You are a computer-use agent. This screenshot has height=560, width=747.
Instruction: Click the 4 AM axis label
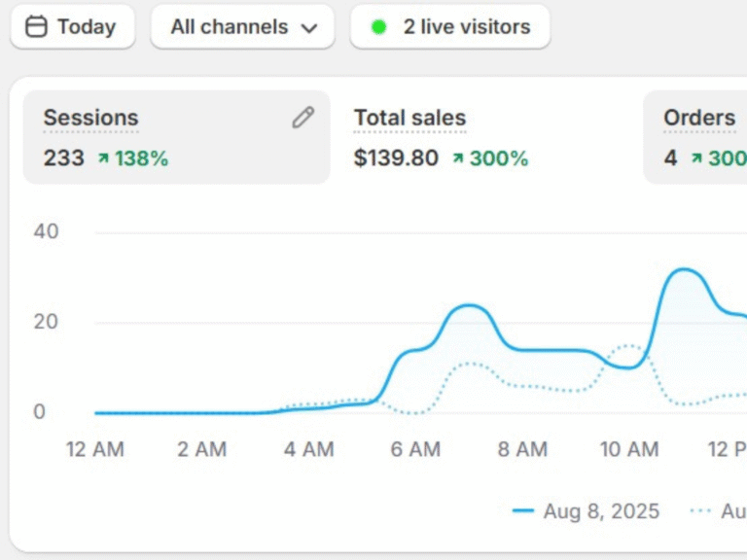point(309,449)
